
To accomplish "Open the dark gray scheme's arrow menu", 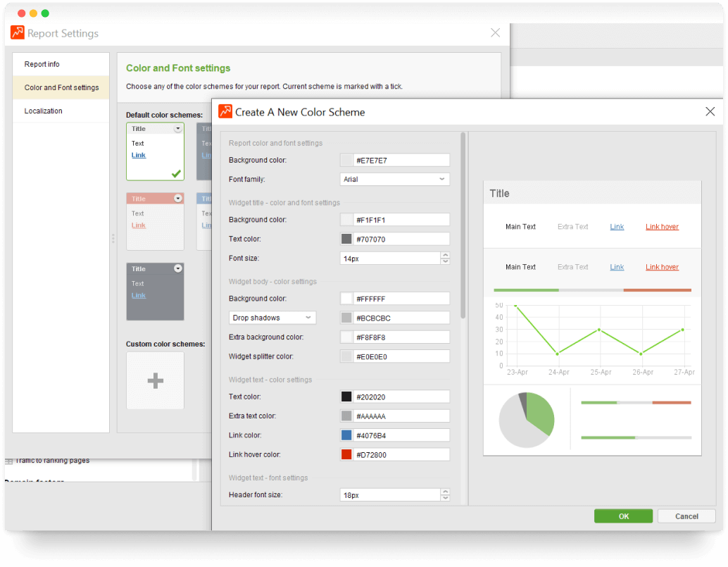I will 178,268.
